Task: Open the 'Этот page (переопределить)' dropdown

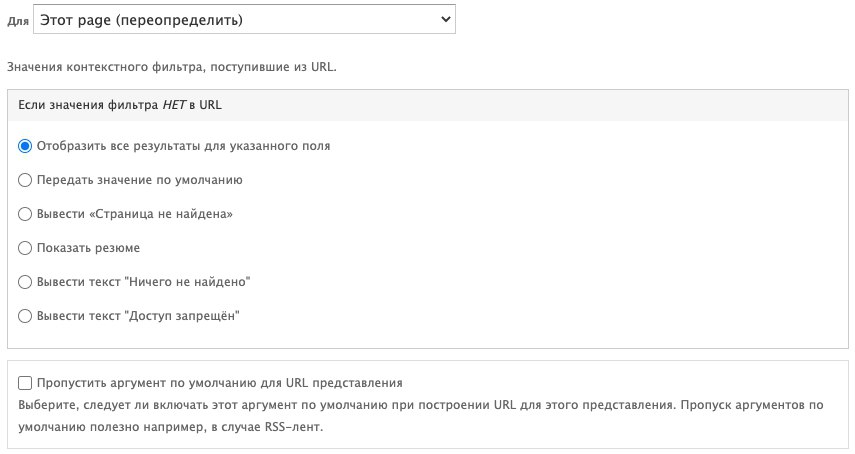Action: (x=244, y=20)
